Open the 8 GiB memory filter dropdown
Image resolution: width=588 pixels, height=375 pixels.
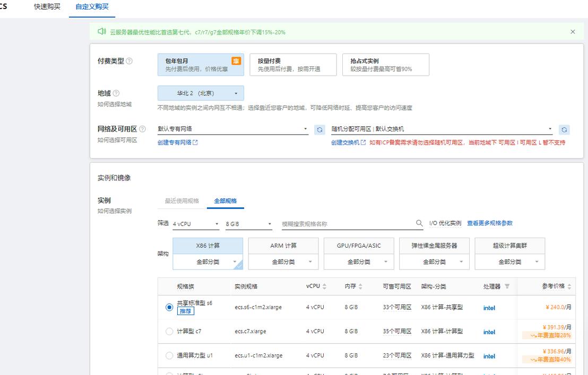click(248, 224)
